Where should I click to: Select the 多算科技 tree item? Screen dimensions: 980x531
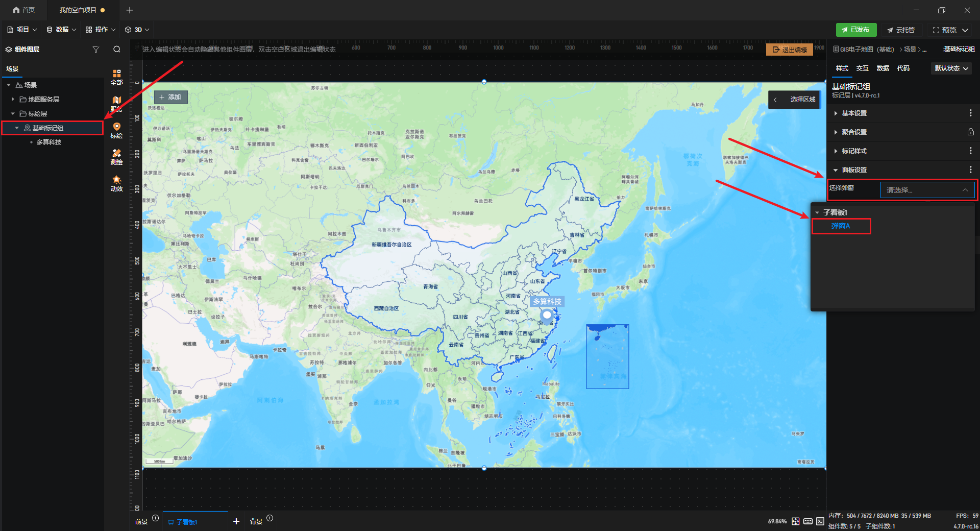tap(49, 142)
